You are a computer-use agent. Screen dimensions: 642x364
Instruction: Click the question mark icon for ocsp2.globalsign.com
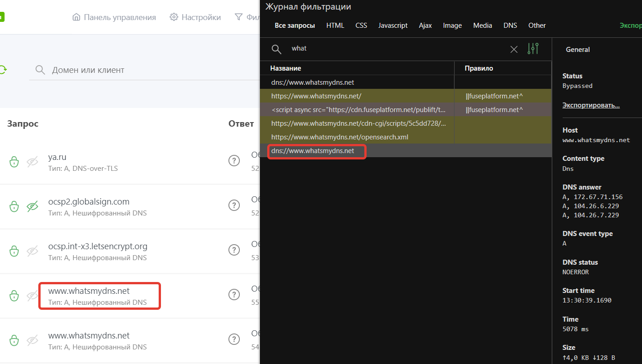(x=234, y=205)
